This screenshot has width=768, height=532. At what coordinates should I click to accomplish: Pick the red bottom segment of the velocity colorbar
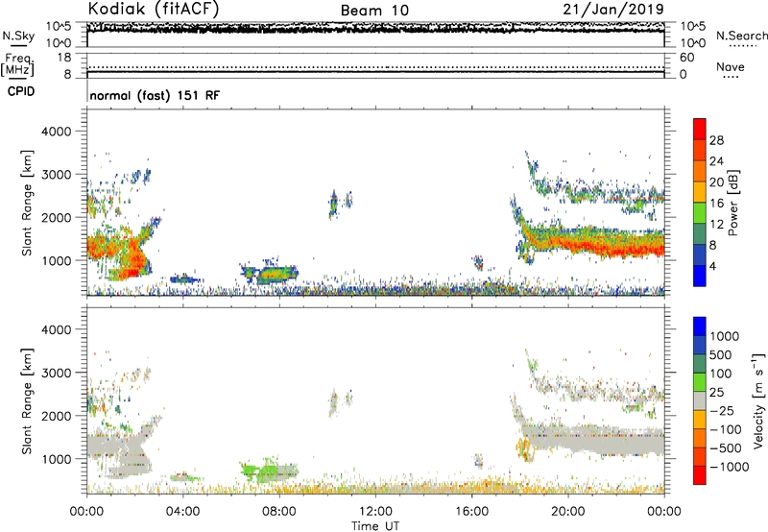(x=700, y=475)
